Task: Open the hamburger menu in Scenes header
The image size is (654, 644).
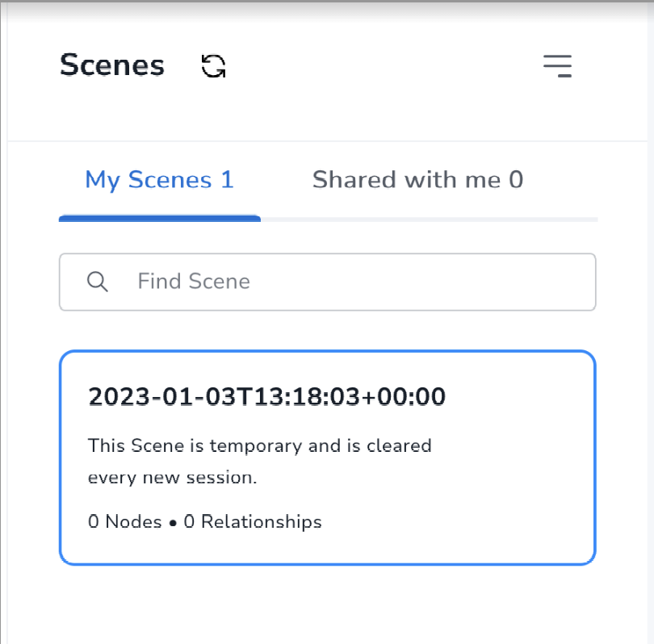Action: point(557,65)
